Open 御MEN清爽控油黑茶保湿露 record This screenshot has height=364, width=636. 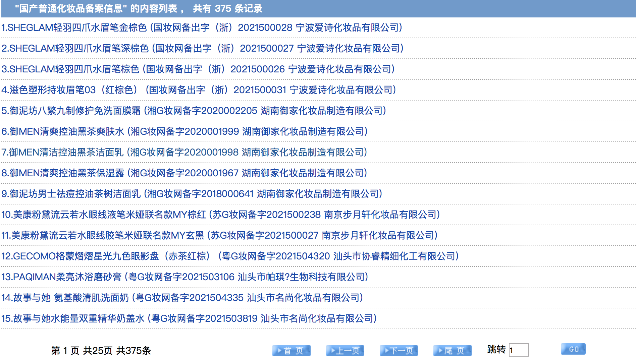(x=184, y=173)
